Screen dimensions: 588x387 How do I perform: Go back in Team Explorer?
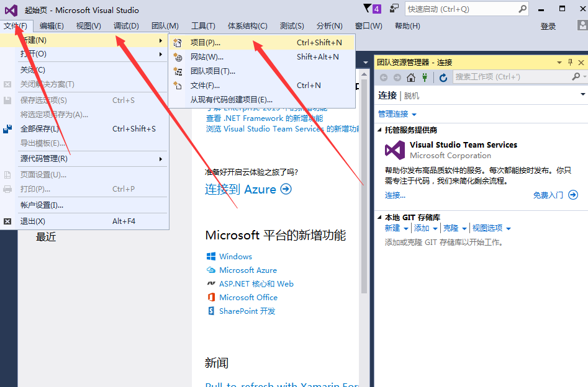click(x=384, y=77)
